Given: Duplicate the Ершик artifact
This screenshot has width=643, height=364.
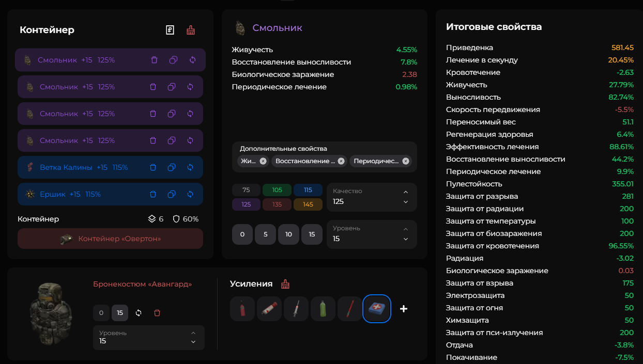Looking at the screenshot, I should click(x=172, y=194).
